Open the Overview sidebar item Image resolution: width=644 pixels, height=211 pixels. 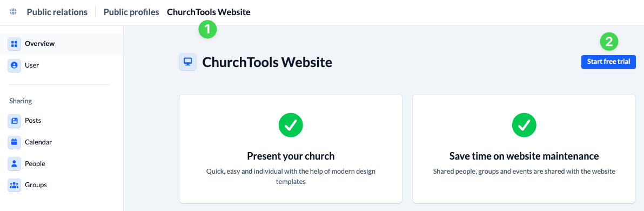pyautogui.click(x=62, y=44)
